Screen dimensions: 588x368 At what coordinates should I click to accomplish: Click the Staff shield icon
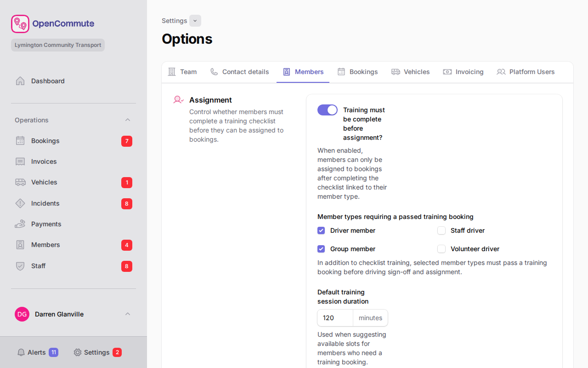[20, 266]
